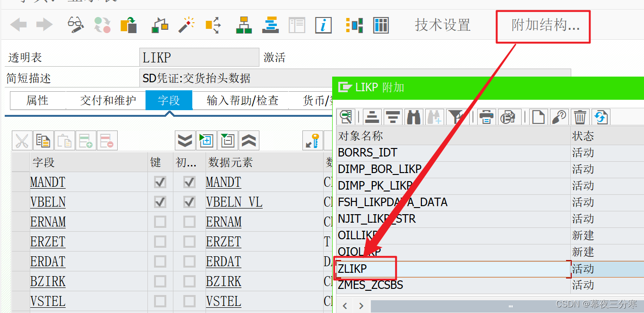
Task: Click the information icon in the toolbar
Action: (x=323, y=26)
